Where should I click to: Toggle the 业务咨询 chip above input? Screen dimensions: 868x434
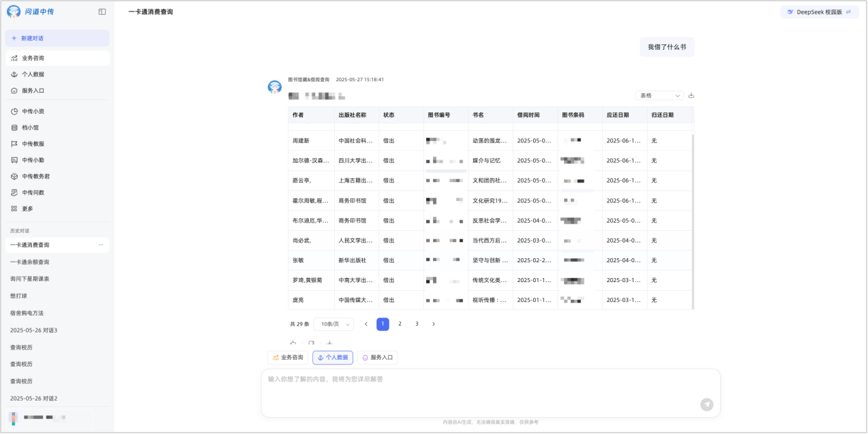point(288,358)
